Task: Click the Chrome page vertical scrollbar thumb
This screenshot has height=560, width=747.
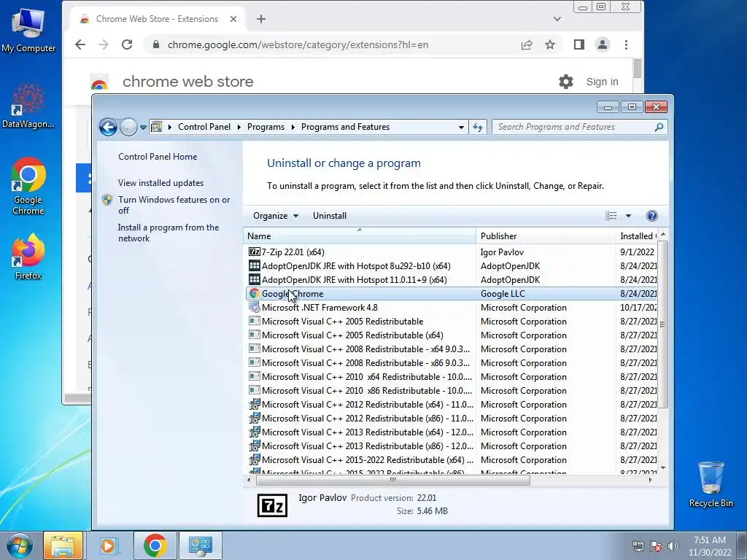Action: pyautogui.click(x=638, y=68)
